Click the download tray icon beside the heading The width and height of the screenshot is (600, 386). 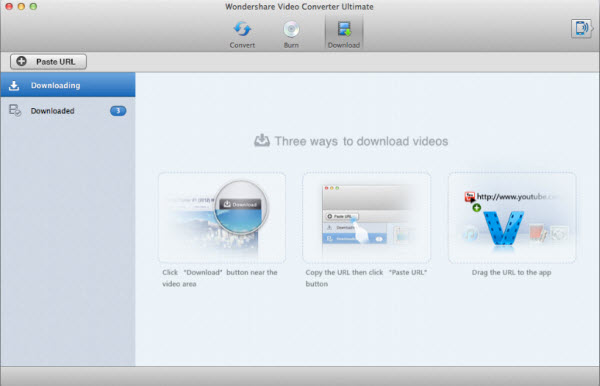click(x=262, y=140)
